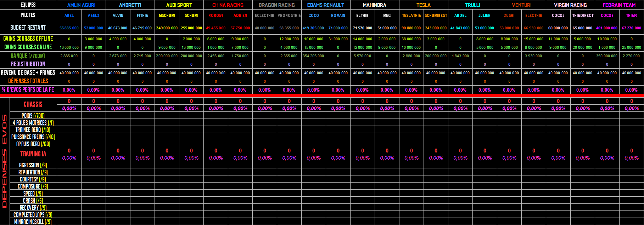Click offline gains cell 38 000 000
The image size is (644, 225).
click(x=411, y=39)
